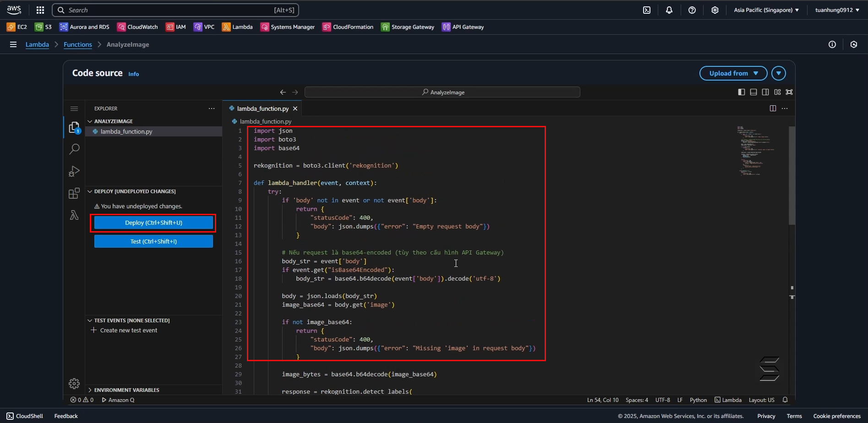Open Explorer view in activity bar
868x423 pixels.
point(74,127)
